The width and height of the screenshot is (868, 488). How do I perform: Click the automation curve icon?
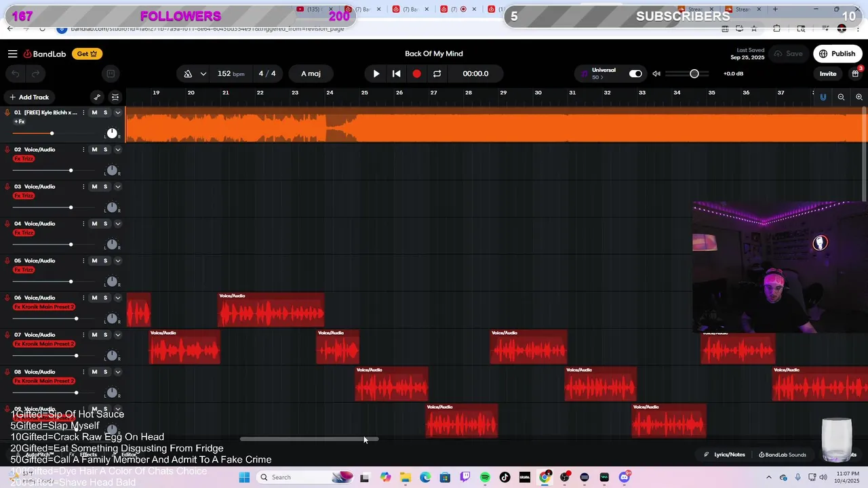tap(97, 97)
